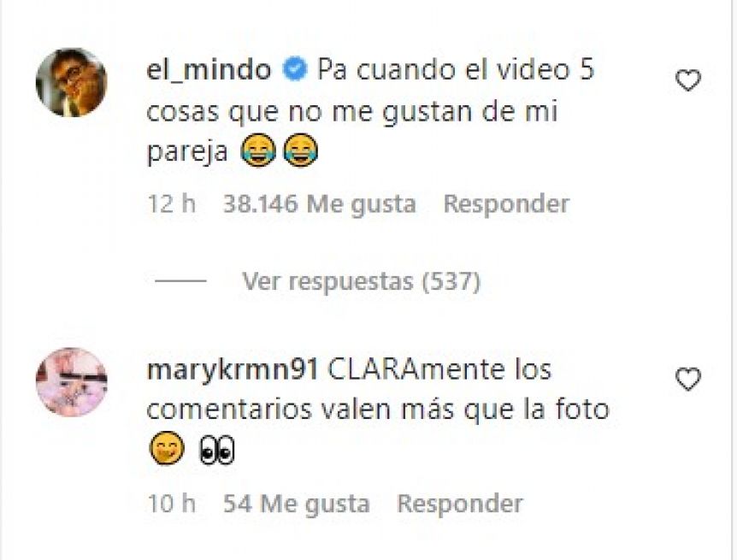Viewport: 737px width, 560px height.
Task: Click the text 'cosas que no me gustan de mi'
Action: point(352,112)
